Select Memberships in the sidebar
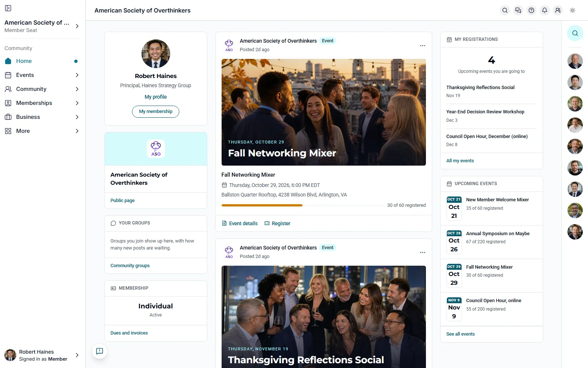588x368 pixels. tap(43, 103)
